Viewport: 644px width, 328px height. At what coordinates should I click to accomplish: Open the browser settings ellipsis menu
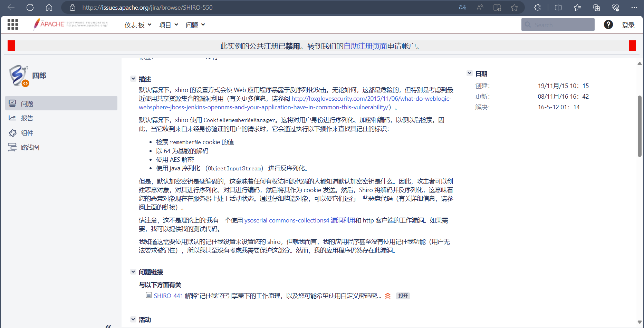634,8
